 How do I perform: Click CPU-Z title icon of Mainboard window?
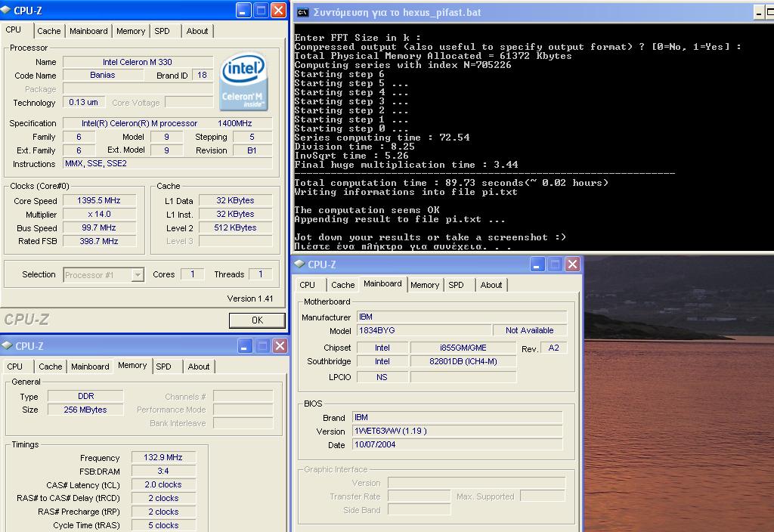[299, 264]
